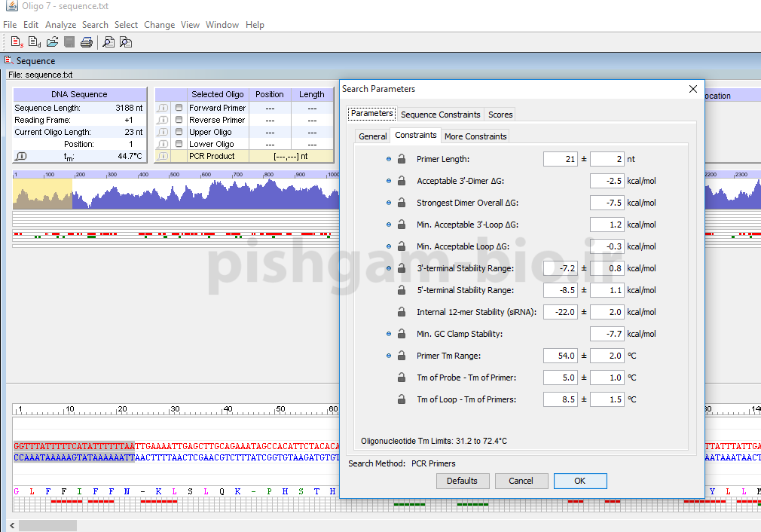Click lock icon beside Primer Tm Range
761x532 pixels.
[402, 356]
